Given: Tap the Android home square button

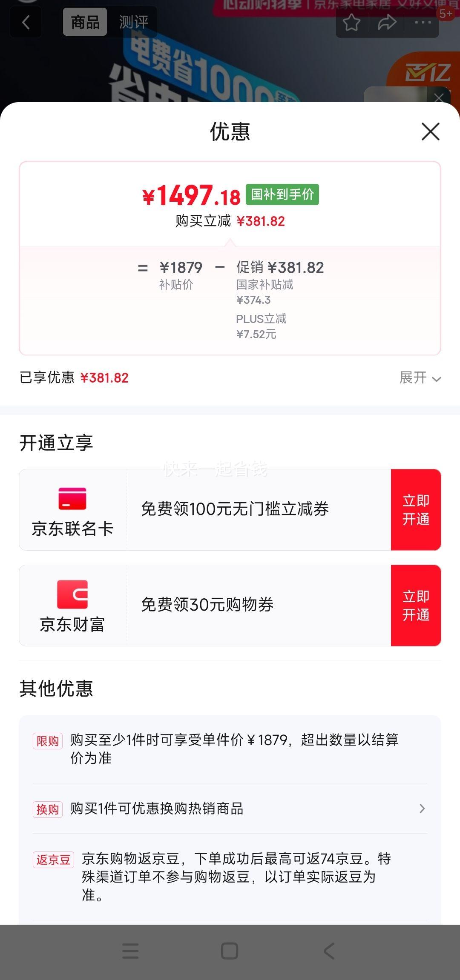Looking at the screenshot, I should pos(230,951).
